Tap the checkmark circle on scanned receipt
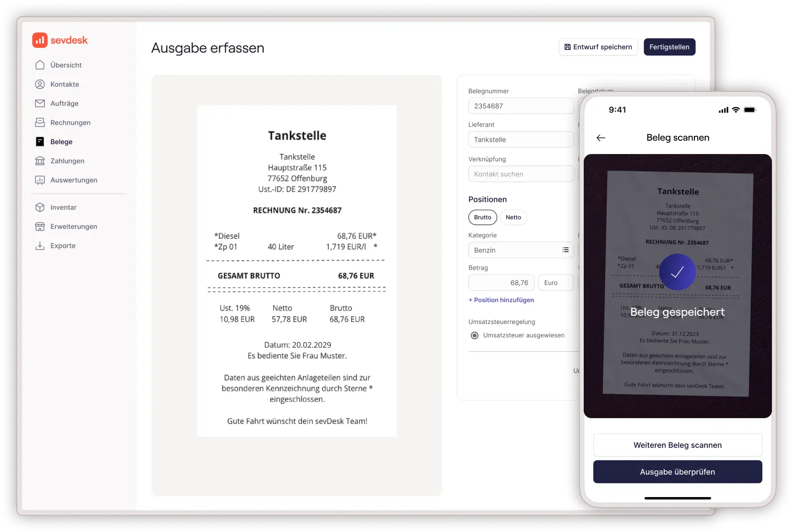 tap(677, 272)
